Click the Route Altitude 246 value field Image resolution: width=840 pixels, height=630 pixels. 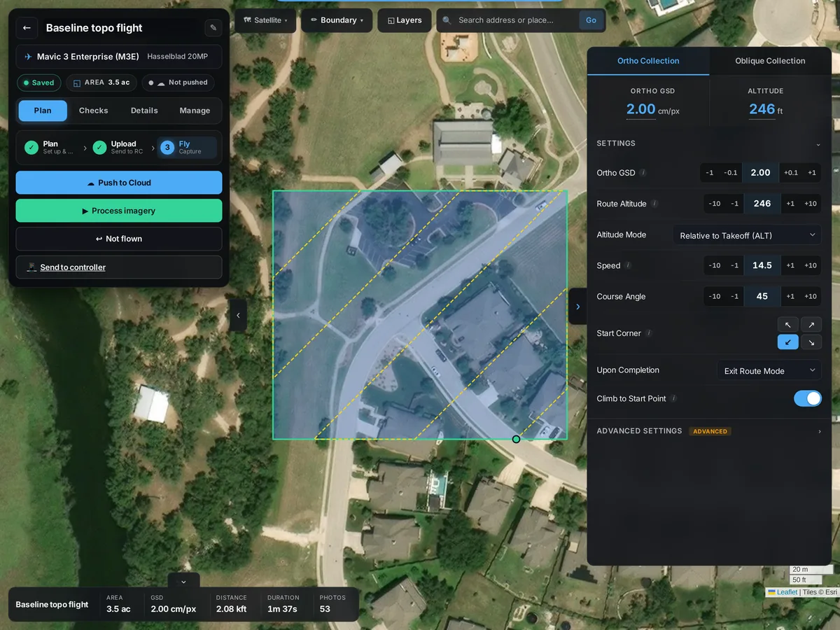[762, 204]
